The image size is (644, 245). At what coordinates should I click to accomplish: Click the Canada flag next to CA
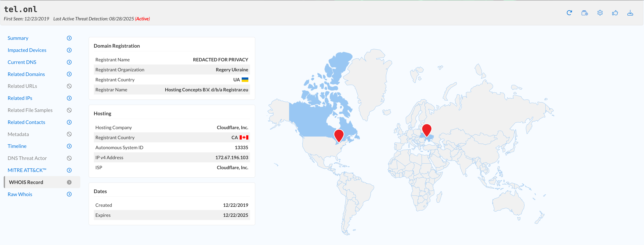click(x=244, y=137)
